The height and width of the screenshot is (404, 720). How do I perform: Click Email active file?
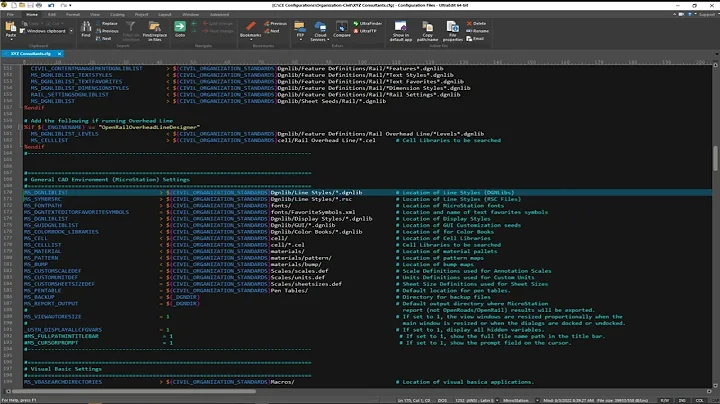point(475,39)
